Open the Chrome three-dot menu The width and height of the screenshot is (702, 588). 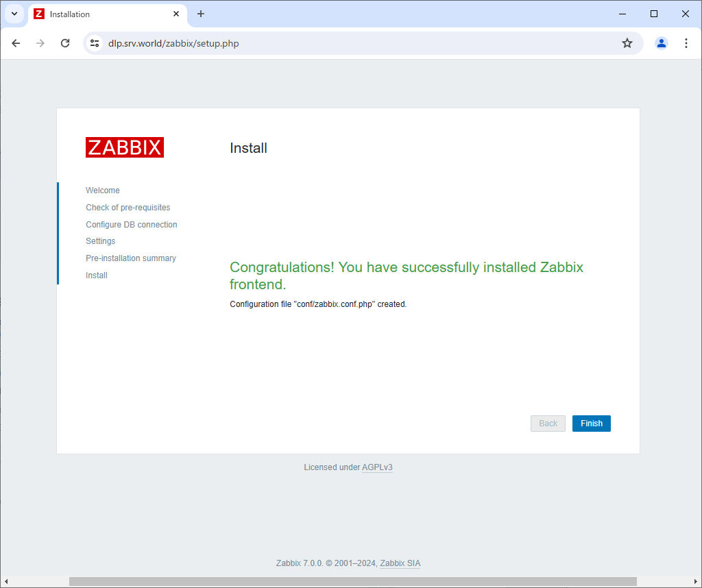click(x=686, y=43)
